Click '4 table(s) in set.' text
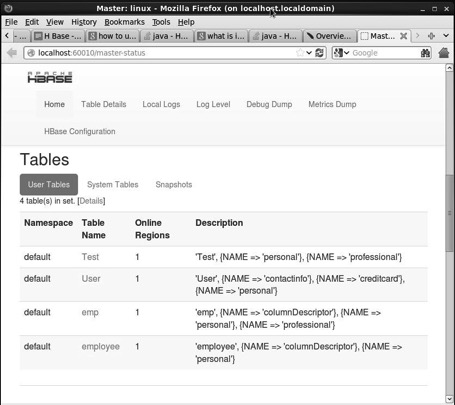Image resolution: width=455 pixels, height=405 pixels. coord(47,201)
